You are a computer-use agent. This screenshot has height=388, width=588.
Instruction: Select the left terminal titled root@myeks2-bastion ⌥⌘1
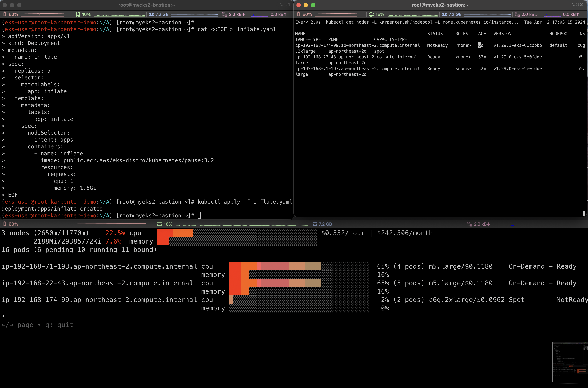tap(147, 5)
